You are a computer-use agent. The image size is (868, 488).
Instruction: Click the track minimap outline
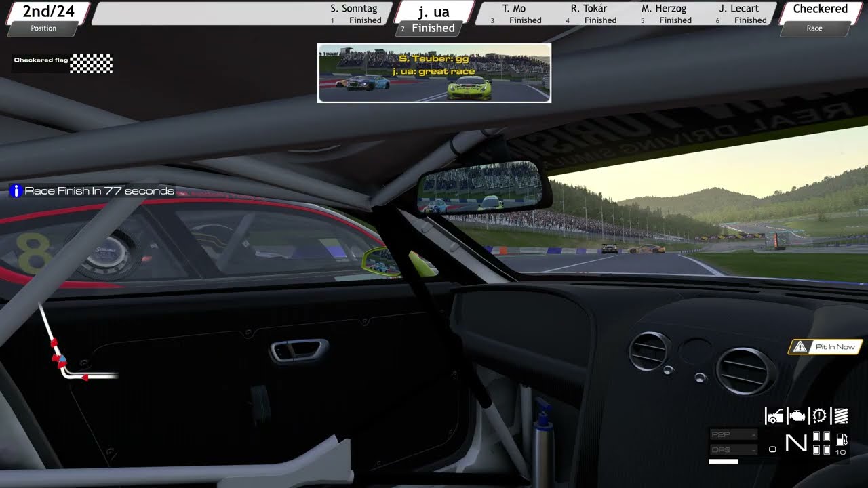[x=78, y=342]
